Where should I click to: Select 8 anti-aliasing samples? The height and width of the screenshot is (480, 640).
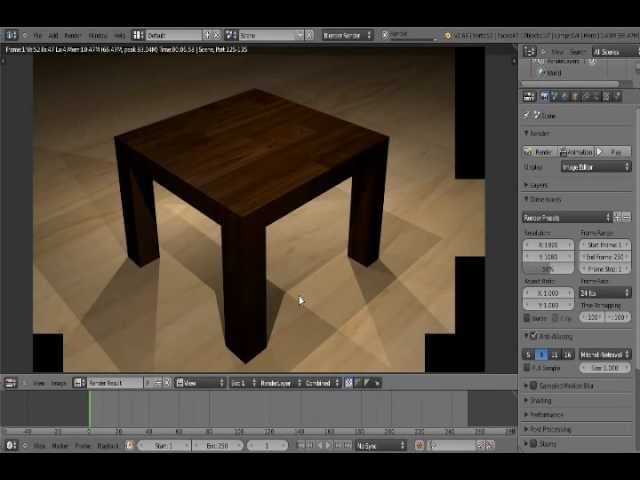tap(542, 355)
